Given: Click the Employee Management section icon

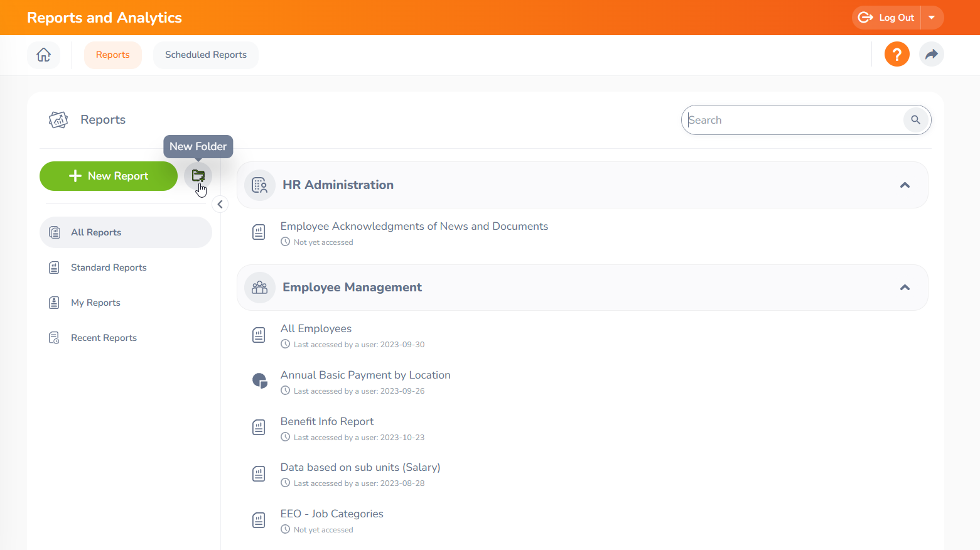Looking at the screenshot, I should pos(259,288).
